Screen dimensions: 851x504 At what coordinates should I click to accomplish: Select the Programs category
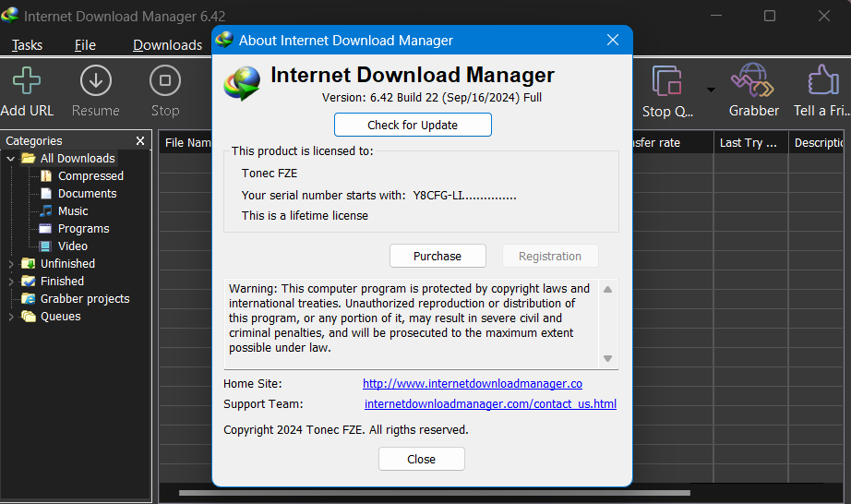84,228
